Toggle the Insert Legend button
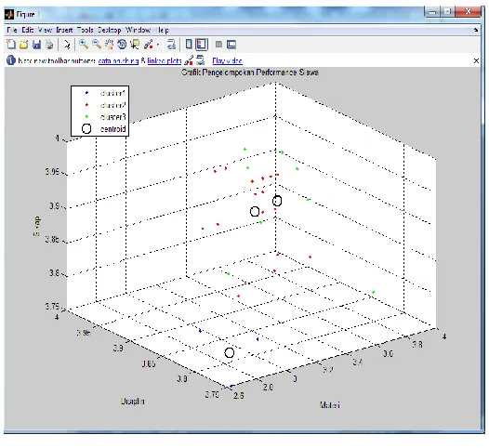489x448 pixels. [202, 45]
